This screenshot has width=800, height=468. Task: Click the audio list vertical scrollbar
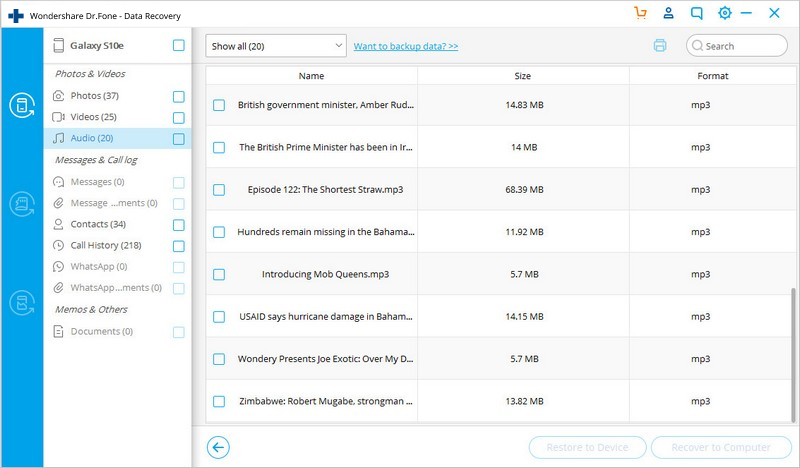[x=793, y=355]
